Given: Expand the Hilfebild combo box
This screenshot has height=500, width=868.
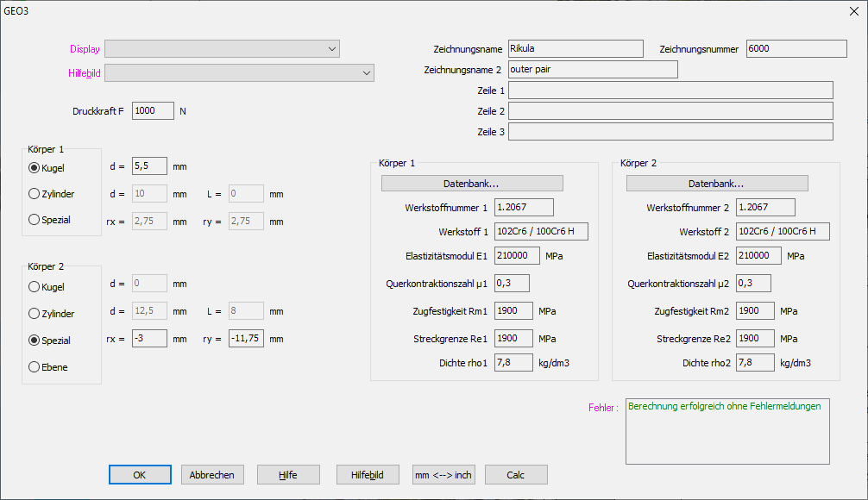Looking at the screenshot, I should (x=239, y=73).
